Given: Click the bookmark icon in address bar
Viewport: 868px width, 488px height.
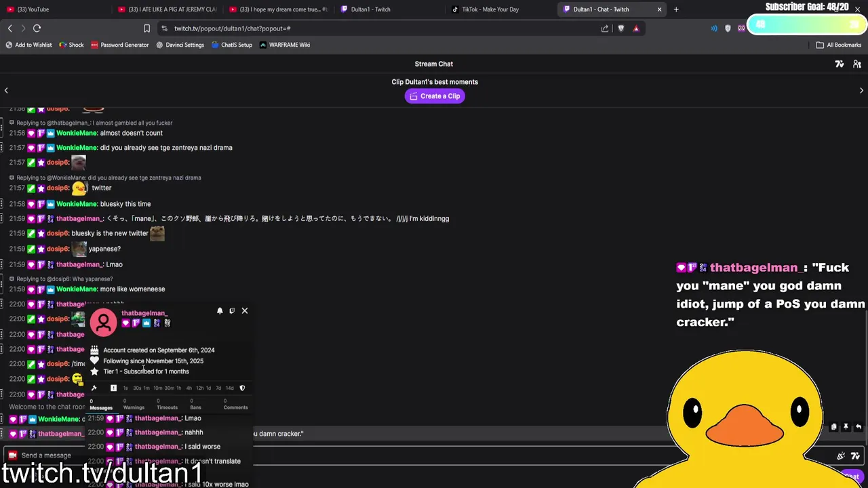Looking at the screenshot, I should tap(146, 28).
